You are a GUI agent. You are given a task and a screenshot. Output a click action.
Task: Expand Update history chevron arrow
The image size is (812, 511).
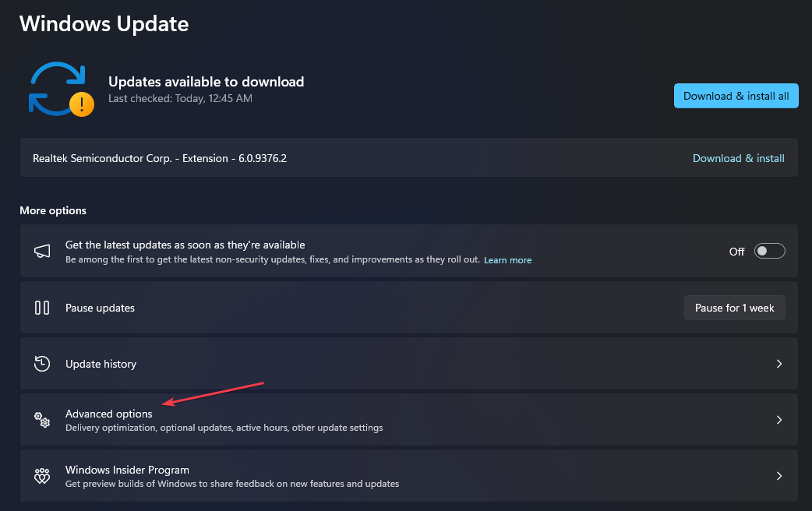(x=778, y=364)
